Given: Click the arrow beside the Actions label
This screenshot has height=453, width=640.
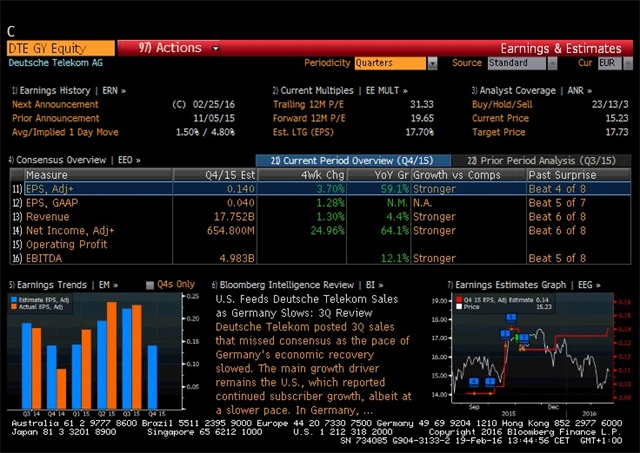Looking at the screenshot, I should coord(216,49).
